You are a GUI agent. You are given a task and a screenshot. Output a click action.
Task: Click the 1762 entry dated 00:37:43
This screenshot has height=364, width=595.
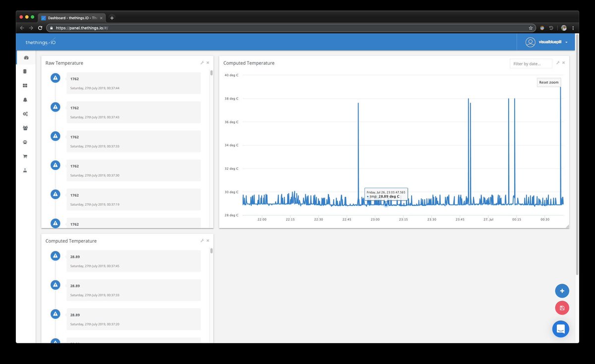click(134, 112)
